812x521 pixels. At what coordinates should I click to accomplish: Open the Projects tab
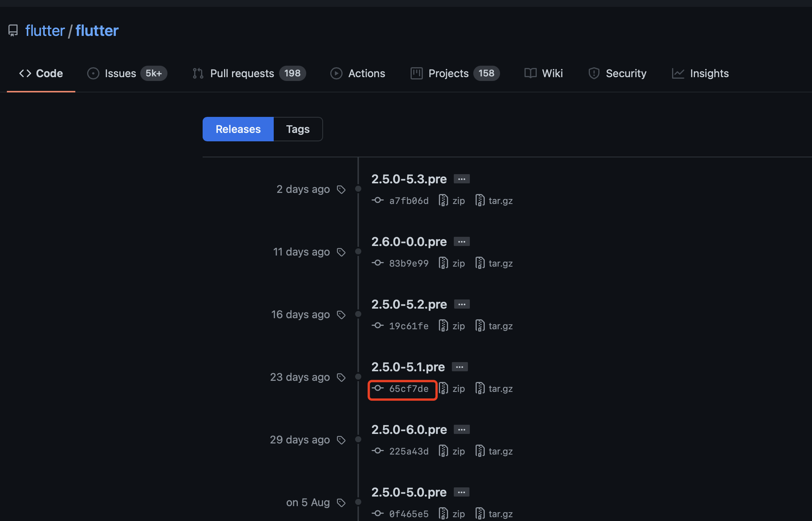455,73
